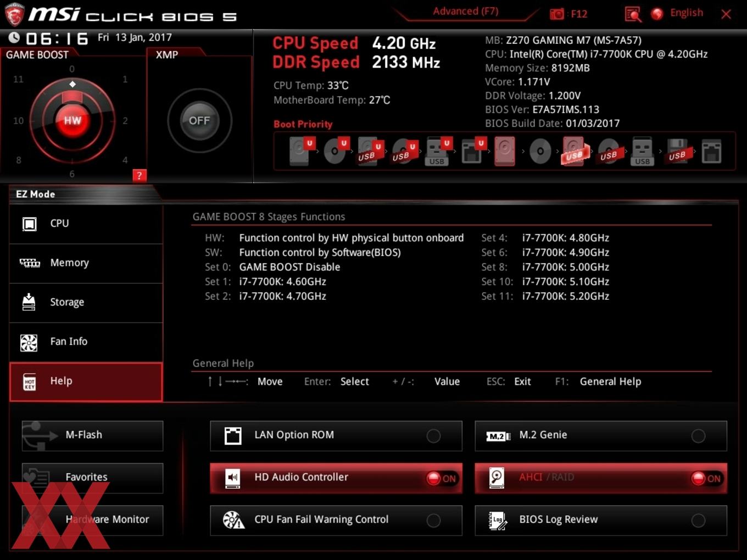Screen dimensions: 747x560
Task: Open the Storage section
Action: 86,303
